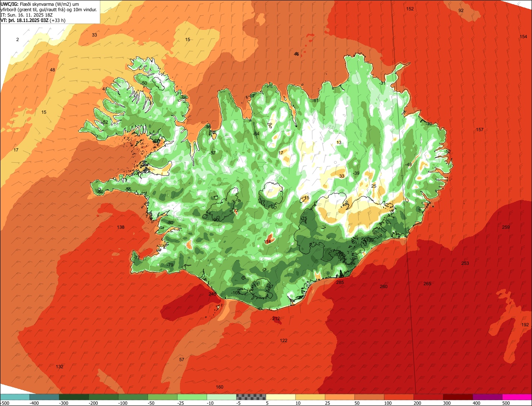The width and height of the screenshot is (532, 406).
Task: Click the value 114 in the orange inland patch
Action: point(268,242)
